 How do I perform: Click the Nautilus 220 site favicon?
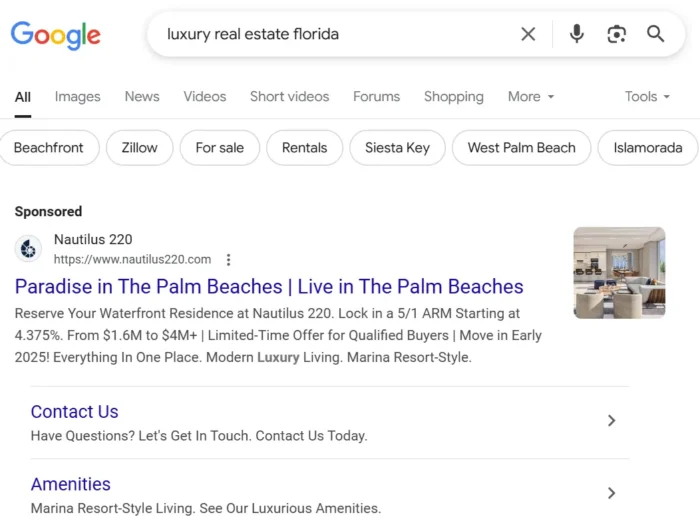[28, 249]
